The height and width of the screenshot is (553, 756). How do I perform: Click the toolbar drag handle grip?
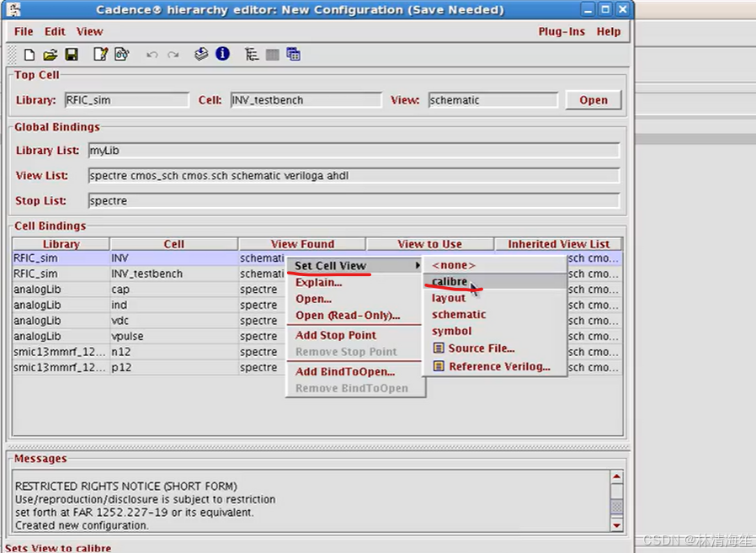click(13, 55)
